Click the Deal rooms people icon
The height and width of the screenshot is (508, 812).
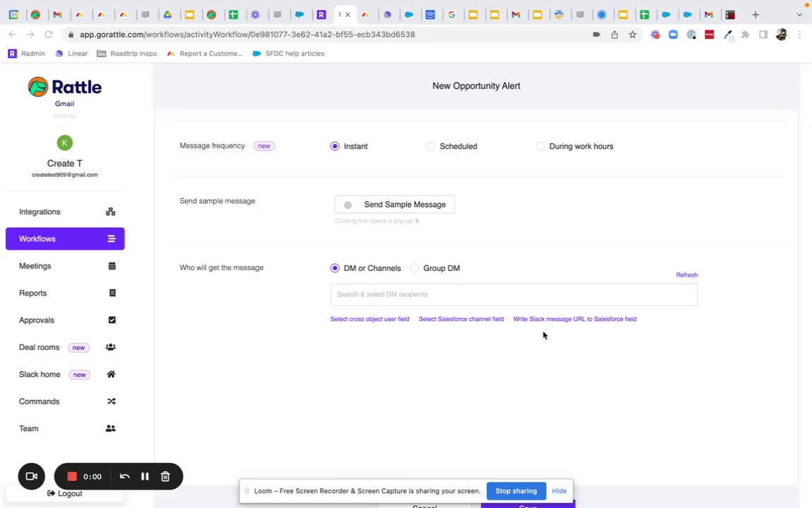coord(111,347)
